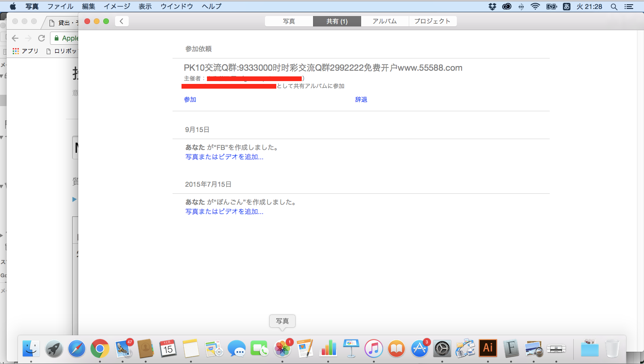This screenshot has height=364, width=644.
Task: Open the 写真 application menu
Action: (32, 7)
